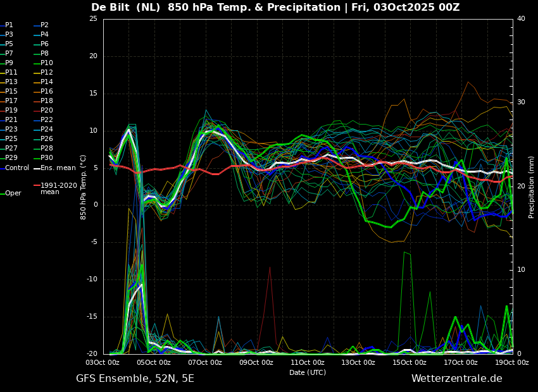This screenshot has height=392, width=538.
Task: Select the P29 legend entry
Action: click(9, 157)
